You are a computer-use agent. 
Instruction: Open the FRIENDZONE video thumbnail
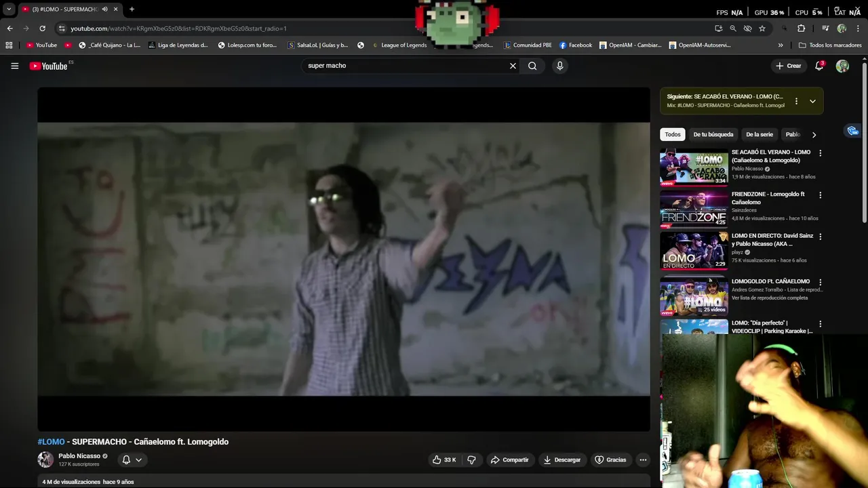pyautogui.click(x=694, y=209)
